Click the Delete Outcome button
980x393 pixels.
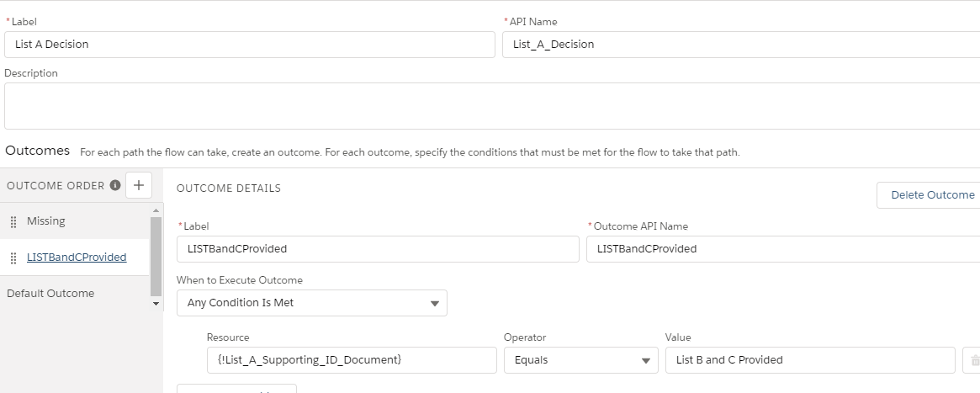pos(931,195)
